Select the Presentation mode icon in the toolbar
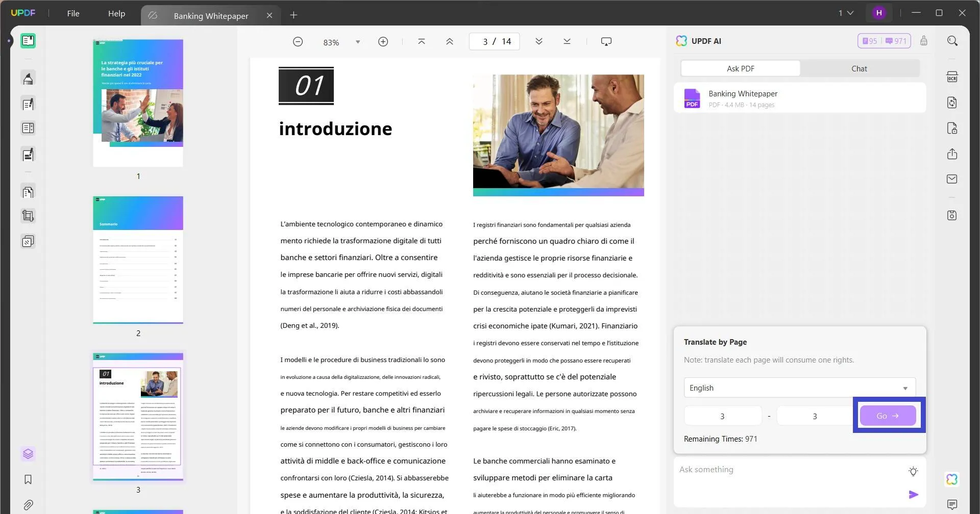 606,41
